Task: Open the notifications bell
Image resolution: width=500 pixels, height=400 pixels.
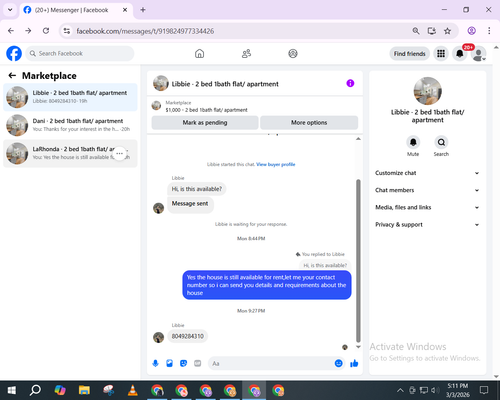Action: tap(460, 54)
